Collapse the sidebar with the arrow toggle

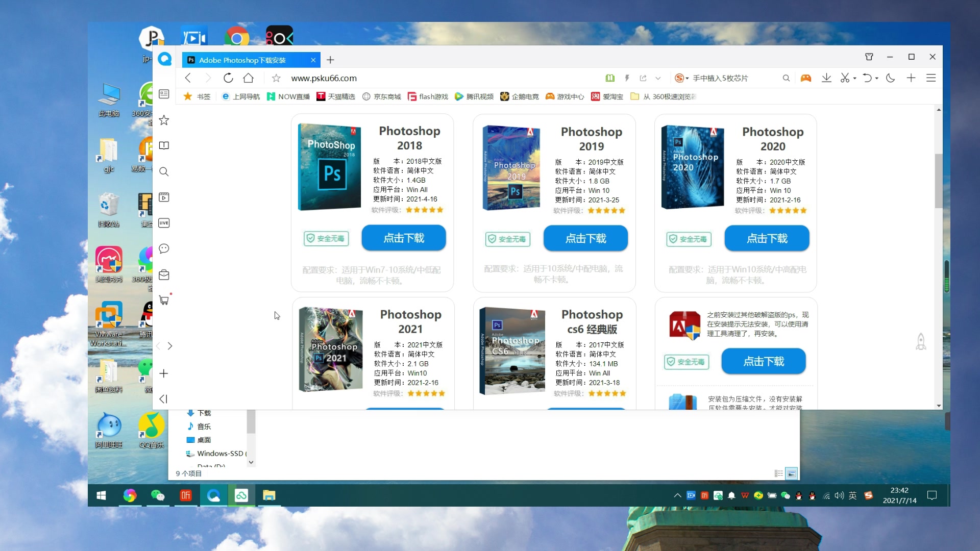163,399
